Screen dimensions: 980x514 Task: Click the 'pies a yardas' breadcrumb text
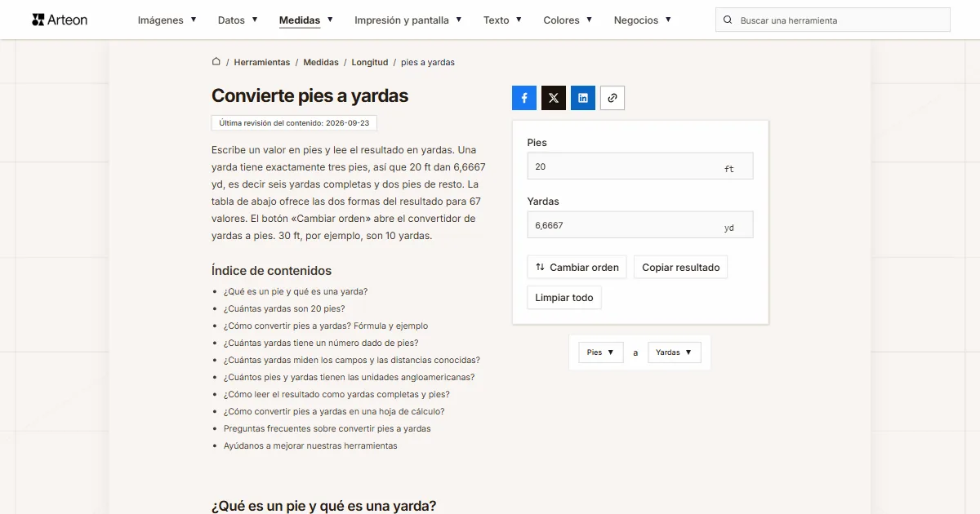428,62
